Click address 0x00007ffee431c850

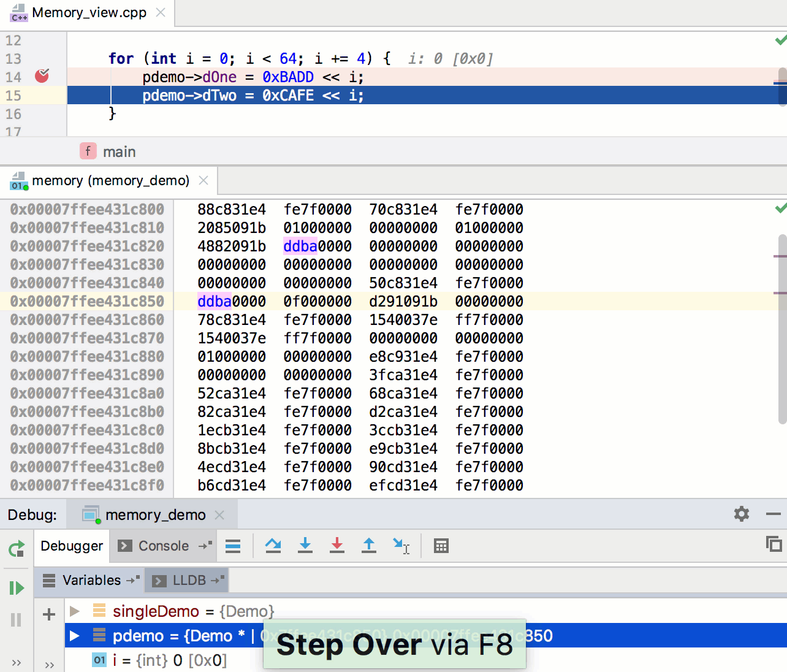[87, 301]
